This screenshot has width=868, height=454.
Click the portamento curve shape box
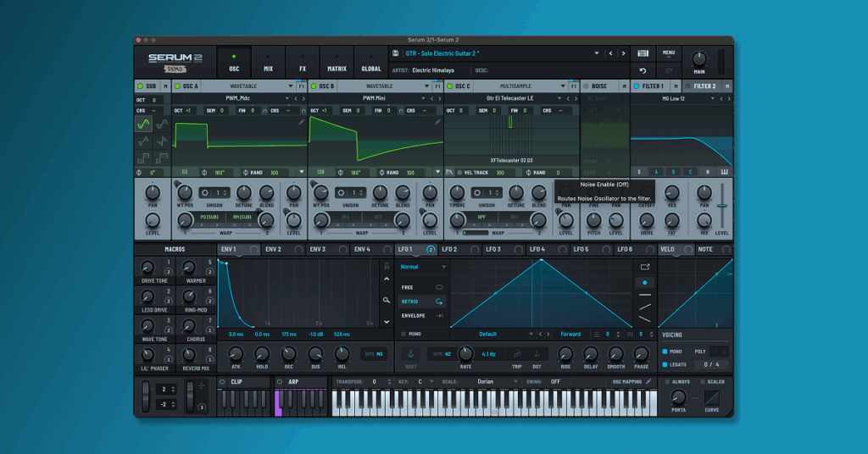tap(712, 397)
